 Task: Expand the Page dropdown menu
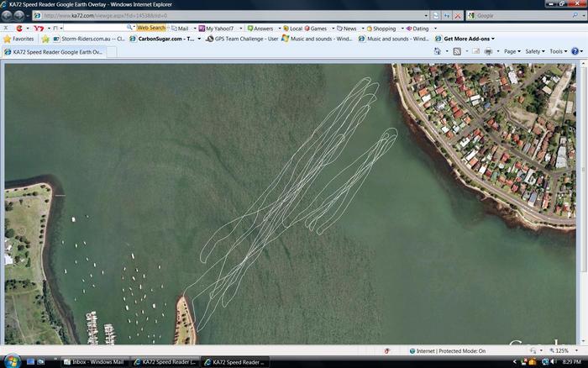click(512, 51)
